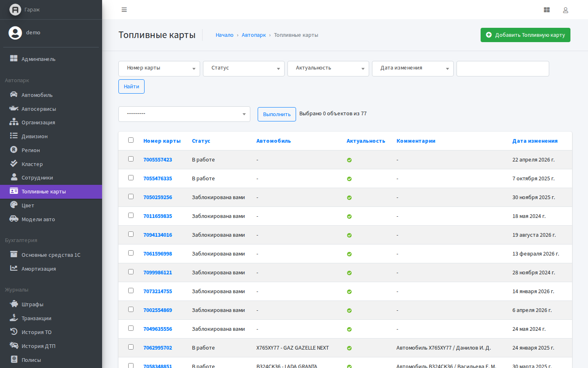
Task: Open the demo user avatar
Action: [x=15, y=33]
